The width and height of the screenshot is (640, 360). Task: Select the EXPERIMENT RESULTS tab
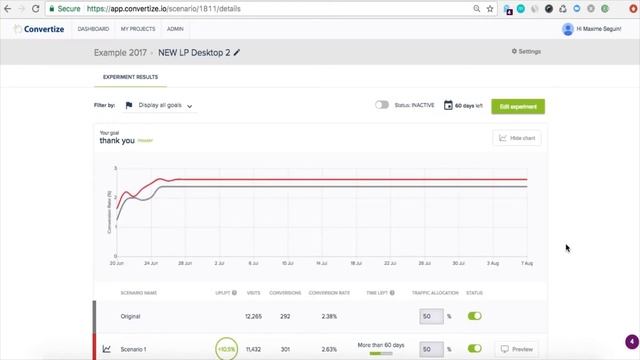click(x=130, y=77)
